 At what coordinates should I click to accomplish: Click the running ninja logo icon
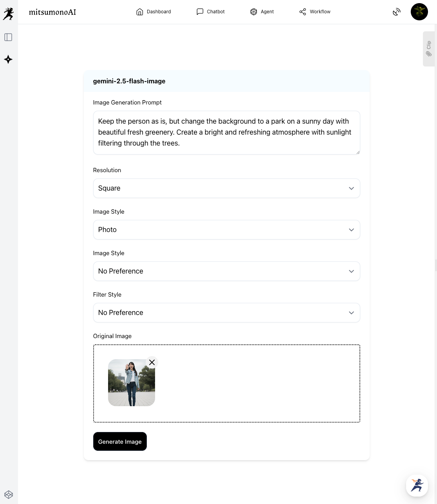[x=8, y=13]
